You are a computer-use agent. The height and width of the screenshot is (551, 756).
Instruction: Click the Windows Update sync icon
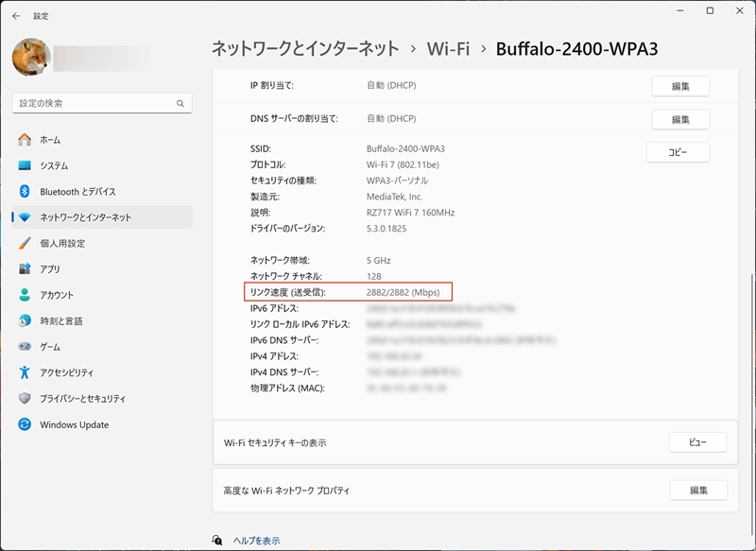(x=25, y=424)
